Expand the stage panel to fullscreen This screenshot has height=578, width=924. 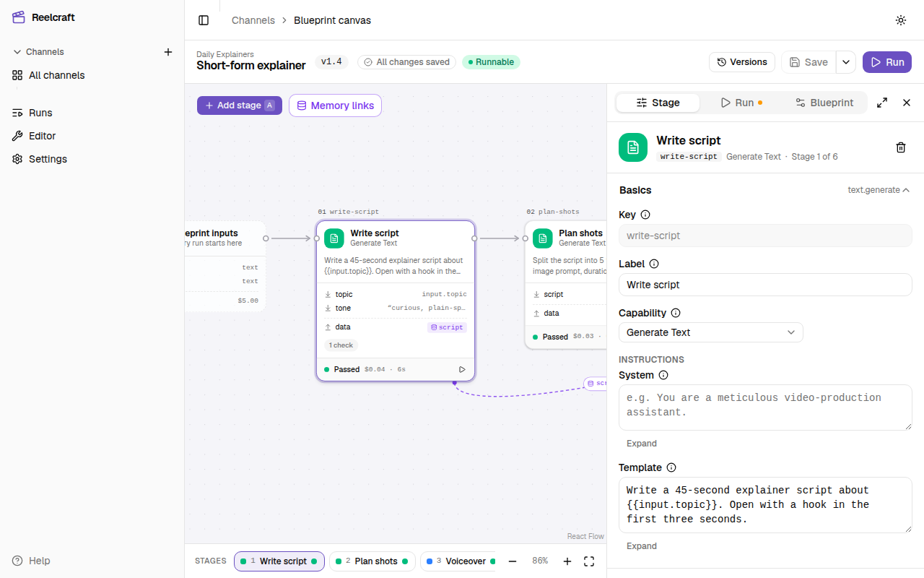pyautogui.click(x=882, y=103)
